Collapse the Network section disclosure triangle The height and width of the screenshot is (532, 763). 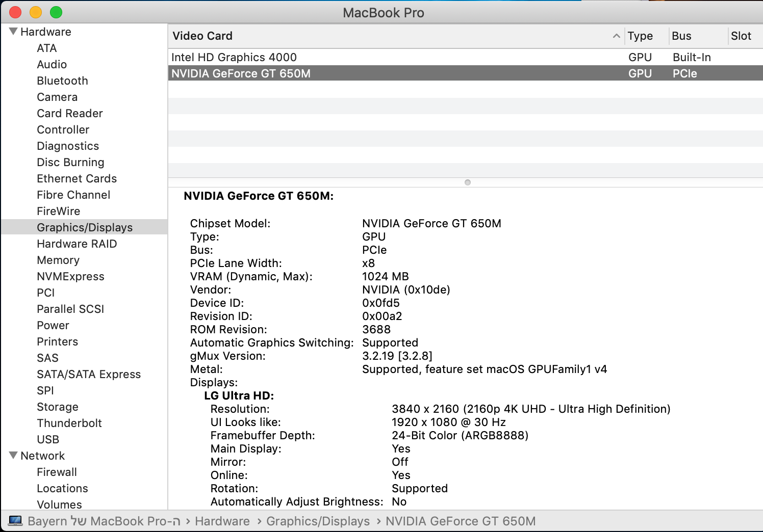pyautogui.click(x=13, y=456)
